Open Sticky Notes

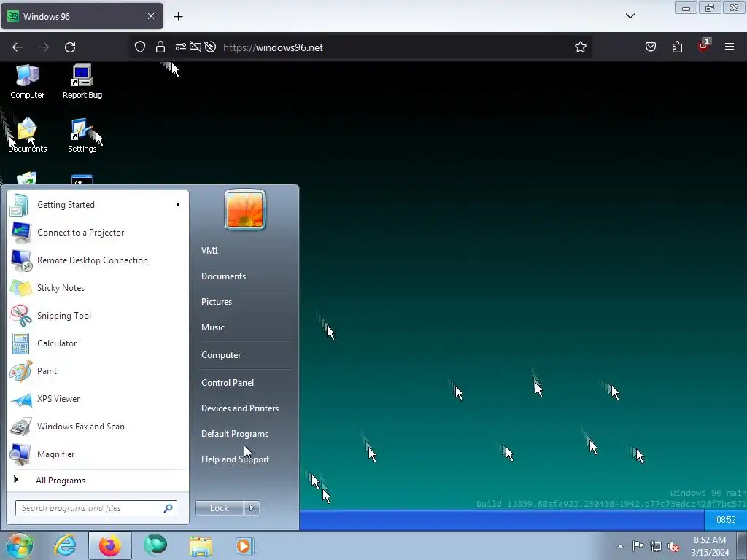coord(97,287)
